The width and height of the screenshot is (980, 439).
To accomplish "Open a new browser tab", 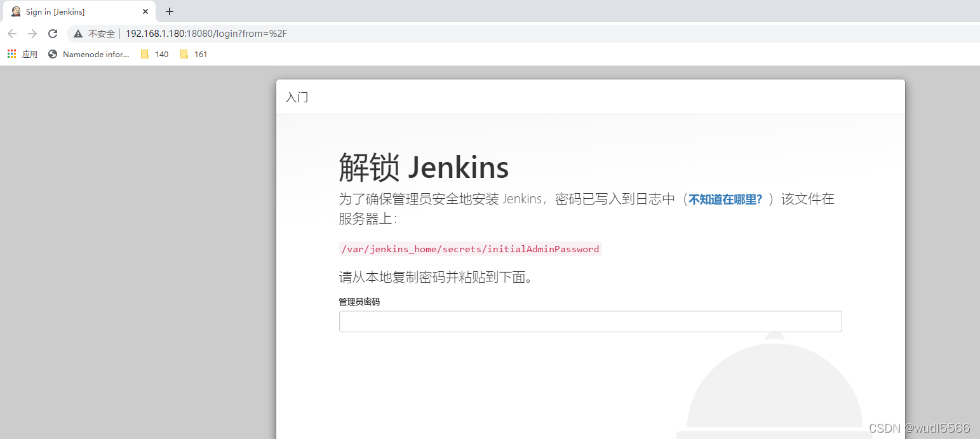I will pos(170,11).
